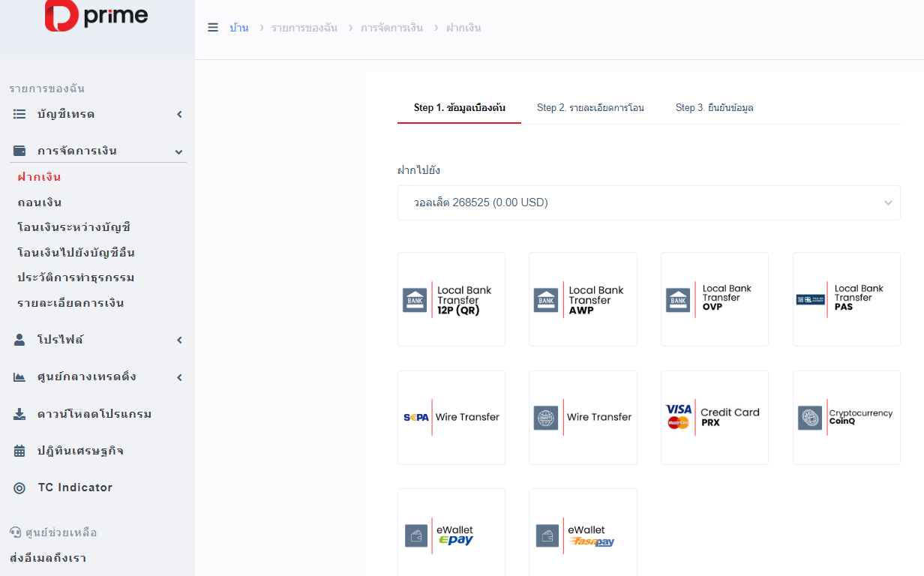924x576 pixels.
Task: Open ถอนเงin withdrawal link in sidebar
Action: coord(40,202)
